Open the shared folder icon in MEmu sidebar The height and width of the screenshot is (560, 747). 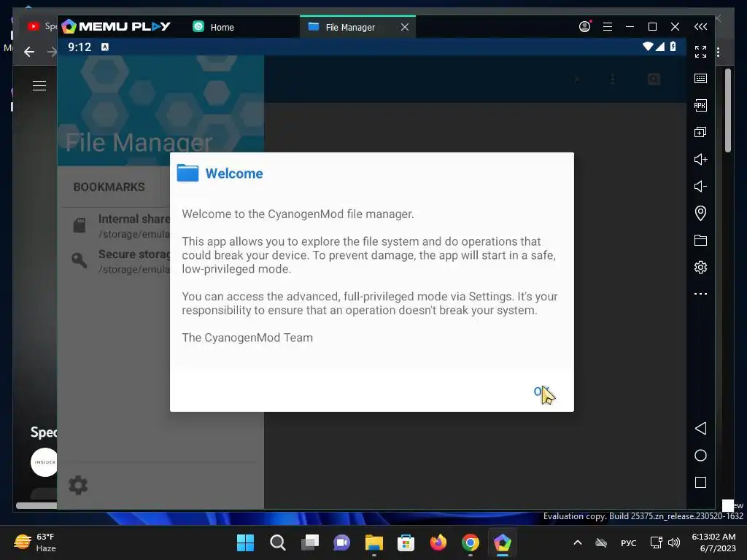pos(700,240)
